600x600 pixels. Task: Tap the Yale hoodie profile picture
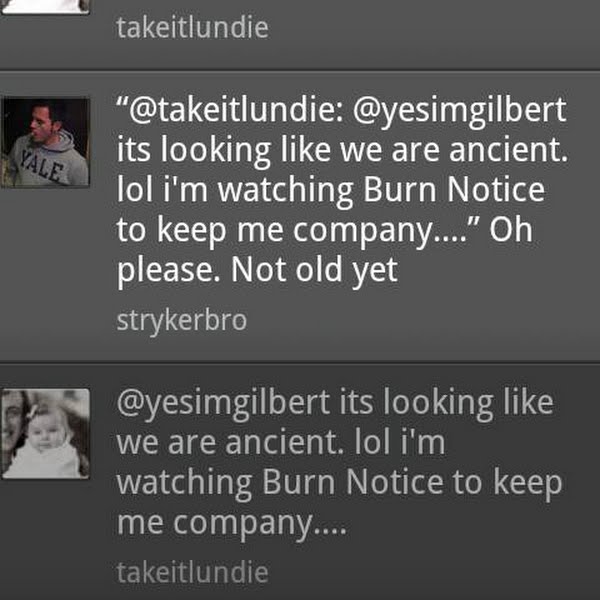[45, 142]
